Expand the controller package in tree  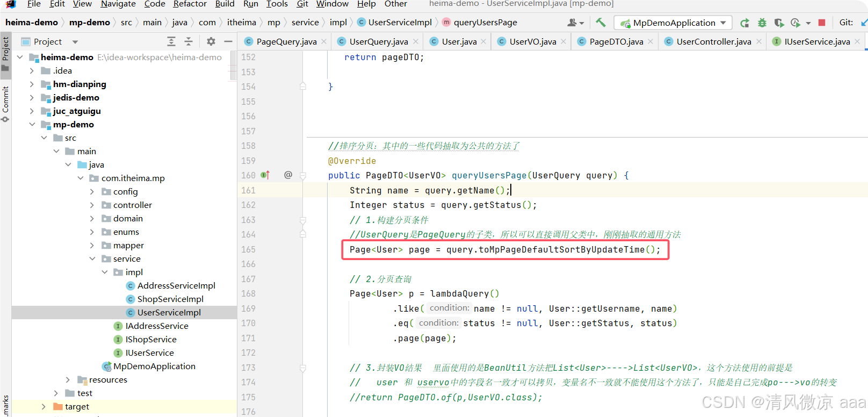click(x=92, y=205)
